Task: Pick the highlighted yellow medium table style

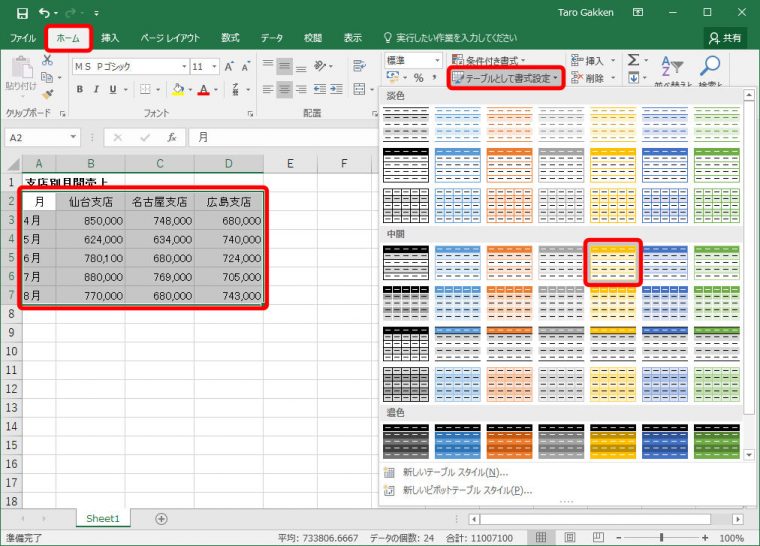Action: pos(613,262)
